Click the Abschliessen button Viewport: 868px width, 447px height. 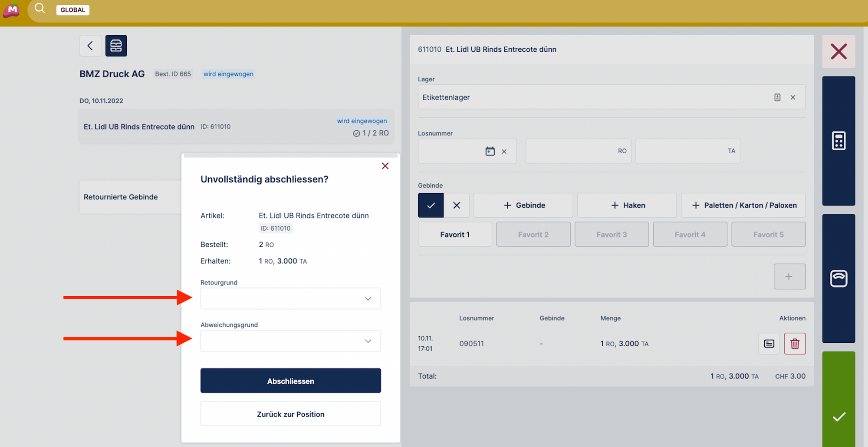click(x=290, y=381)
